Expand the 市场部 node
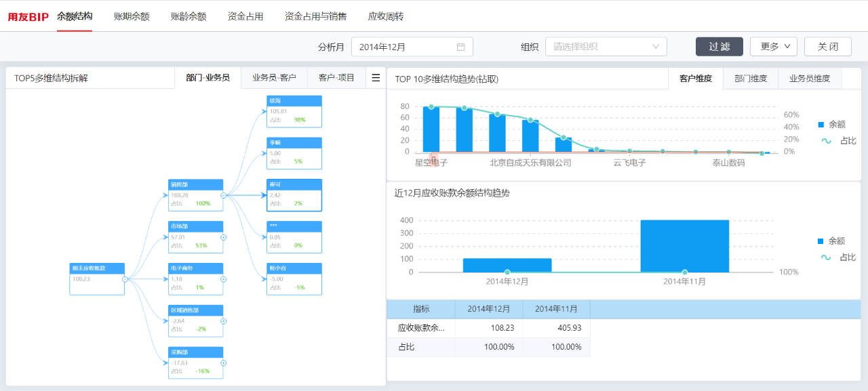868x391 pixels. pyautogui.click(x=224, y=237)
